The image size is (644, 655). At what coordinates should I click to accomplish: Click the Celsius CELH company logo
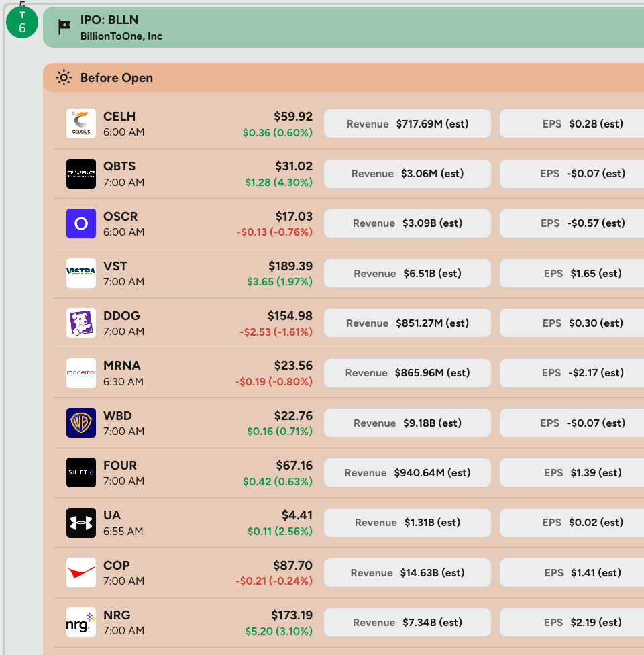pyautogui.click(x=81, y=123)
